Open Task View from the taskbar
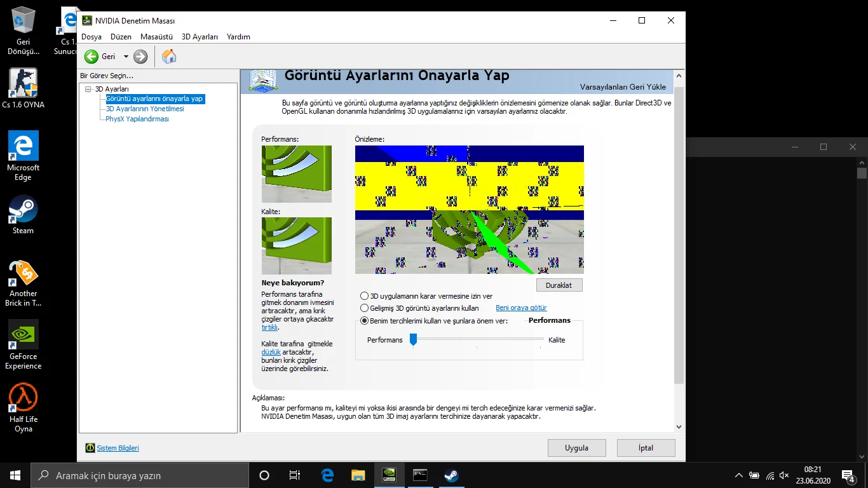868x488 pixels. pyautogui.click(x=295, y=475)
